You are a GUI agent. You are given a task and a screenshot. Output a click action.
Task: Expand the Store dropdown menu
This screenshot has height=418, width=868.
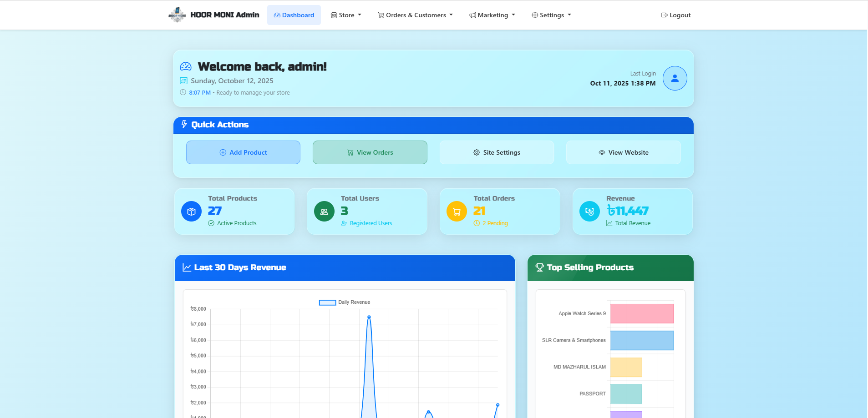pos(346,15)
